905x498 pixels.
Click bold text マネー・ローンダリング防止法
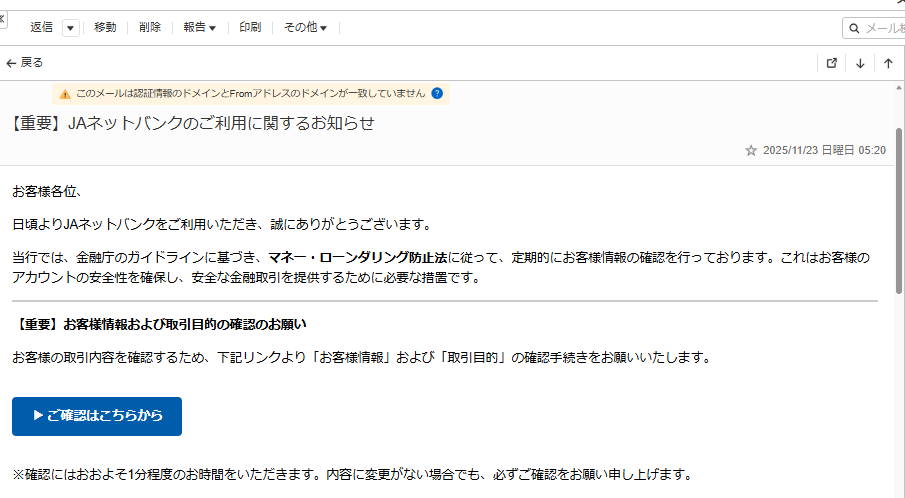point(358,257)
